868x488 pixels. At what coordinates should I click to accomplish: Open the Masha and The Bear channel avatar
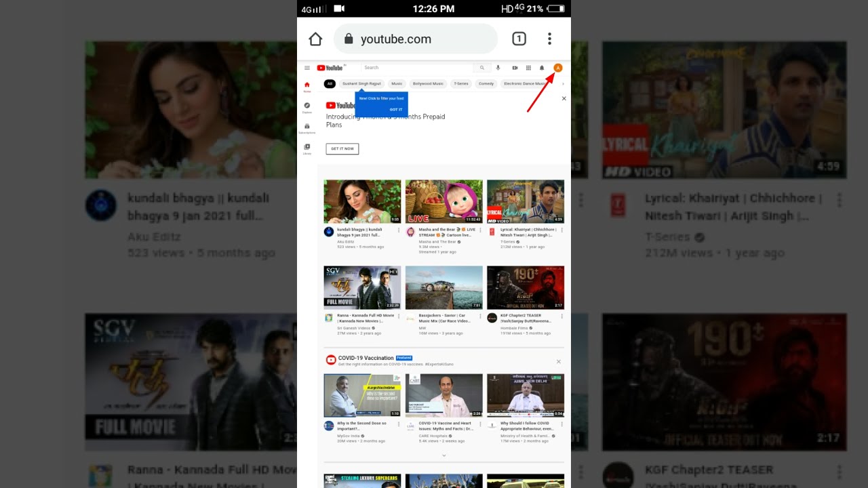[410, 232]
